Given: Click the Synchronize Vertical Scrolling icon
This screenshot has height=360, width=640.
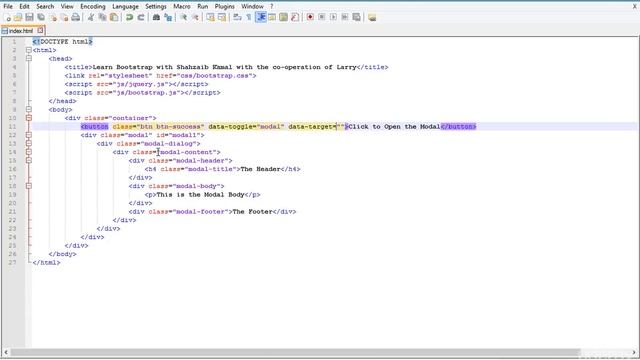Looking at the screenshot, I should pos(210,18).
